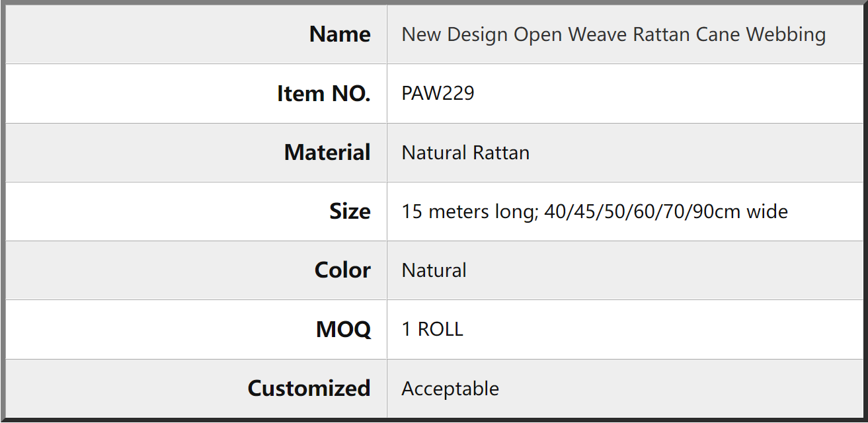
Task: Click the Material label cell
Action: point(196,153)
